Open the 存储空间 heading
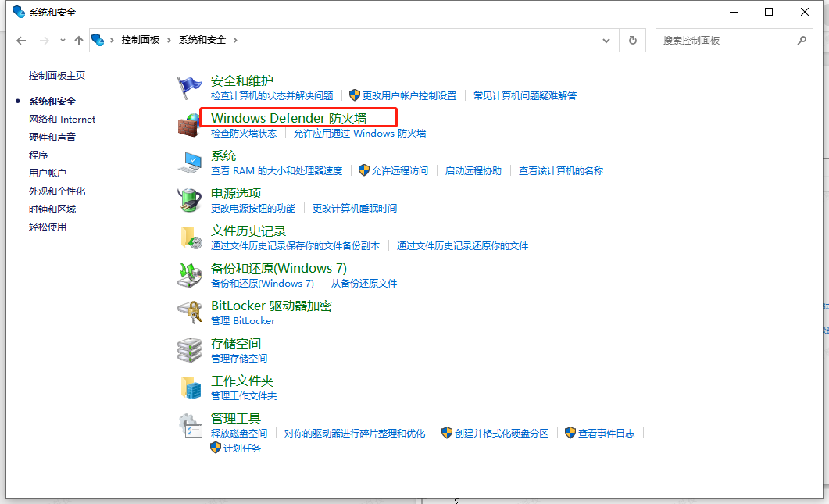The width and height of the screenshot is (829, 504). pos(236,344)
